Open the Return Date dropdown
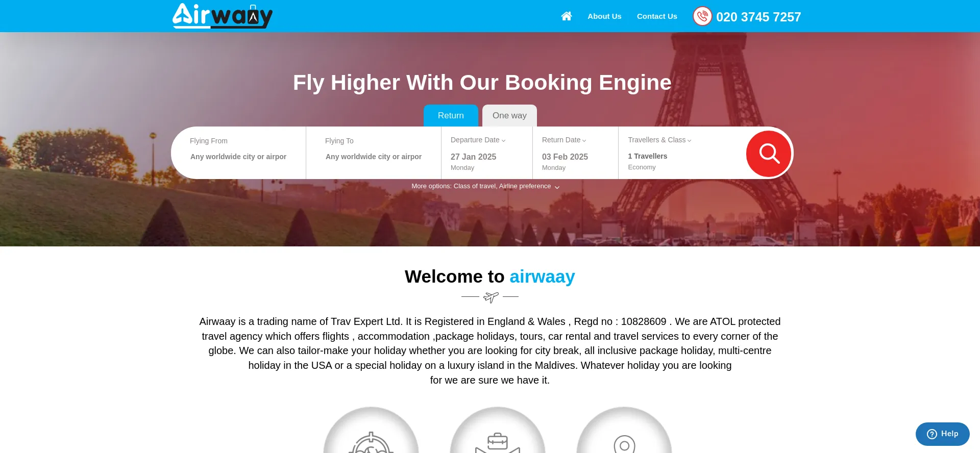The image size is (980, 453). 564,140
